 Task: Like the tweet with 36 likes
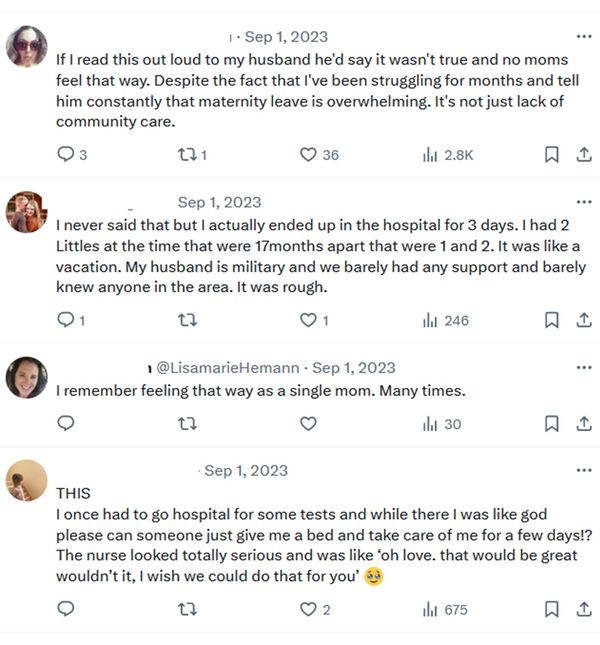pos(309,155)
